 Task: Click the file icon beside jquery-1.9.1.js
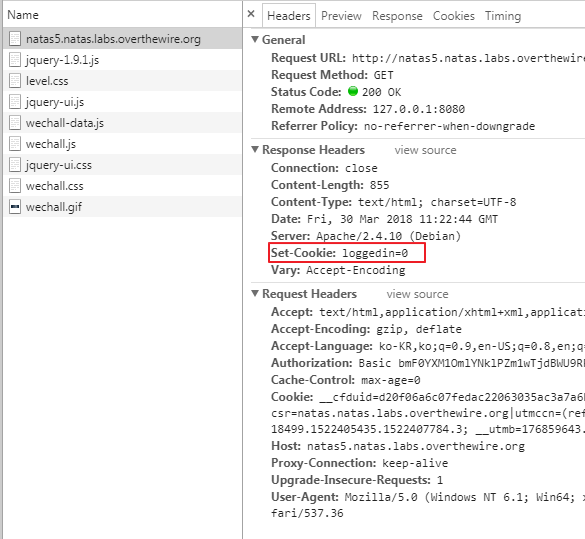point(15,60)
